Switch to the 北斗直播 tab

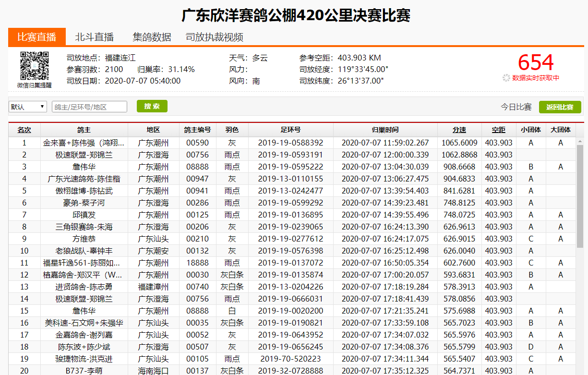click(x=94, y=37)
